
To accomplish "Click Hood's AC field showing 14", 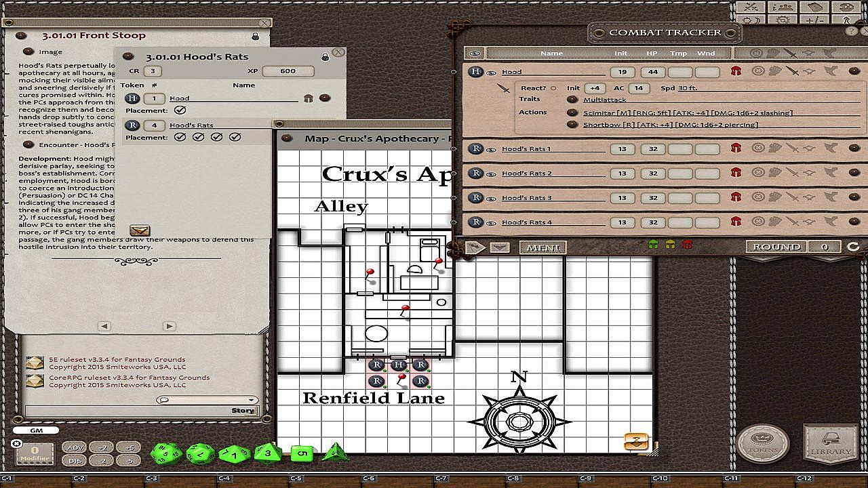I will pyautogui.click(x=639, y=88).
